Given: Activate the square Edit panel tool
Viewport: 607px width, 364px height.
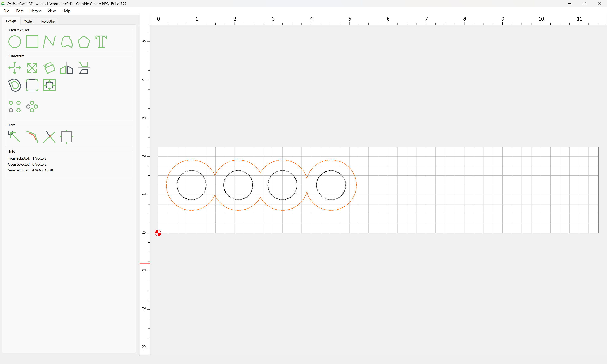Looking at the screenshot, I should [x=67, y=137].
